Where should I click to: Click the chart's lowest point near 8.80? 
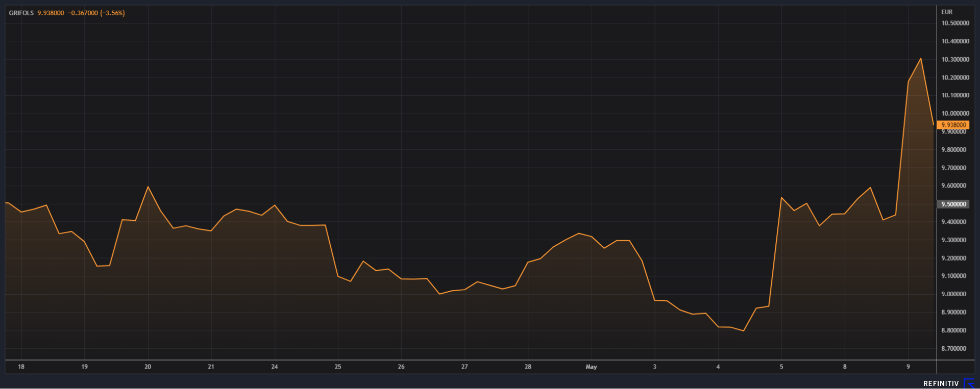point(743,330)
